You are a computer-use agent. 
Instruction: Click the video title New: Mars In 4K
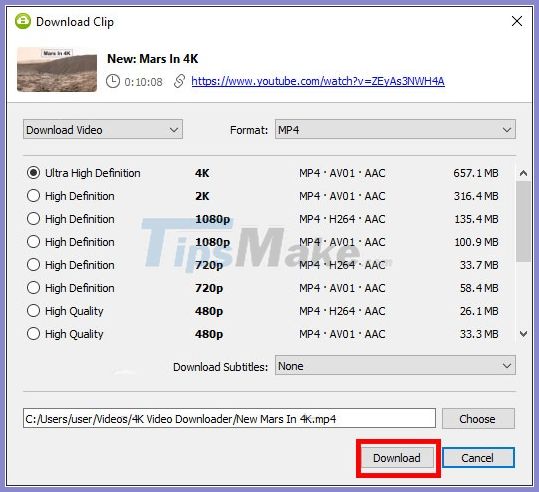point(153,59)
